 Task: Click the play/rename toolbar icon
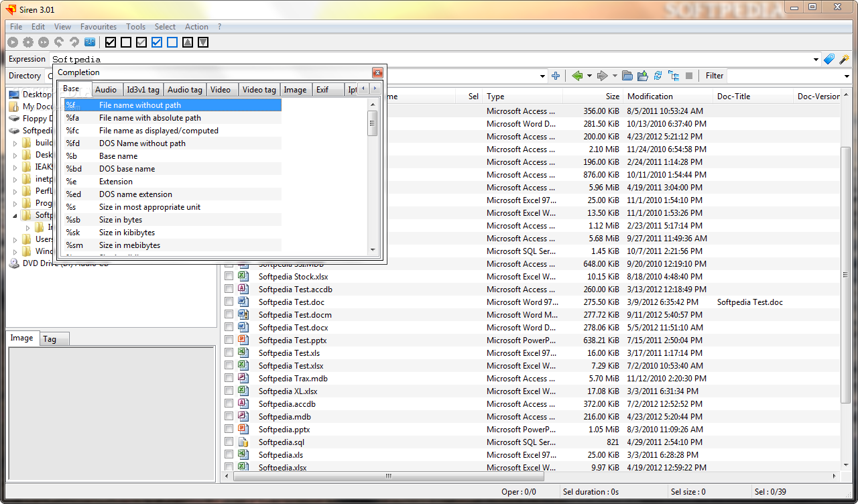[x=13, y=42]
